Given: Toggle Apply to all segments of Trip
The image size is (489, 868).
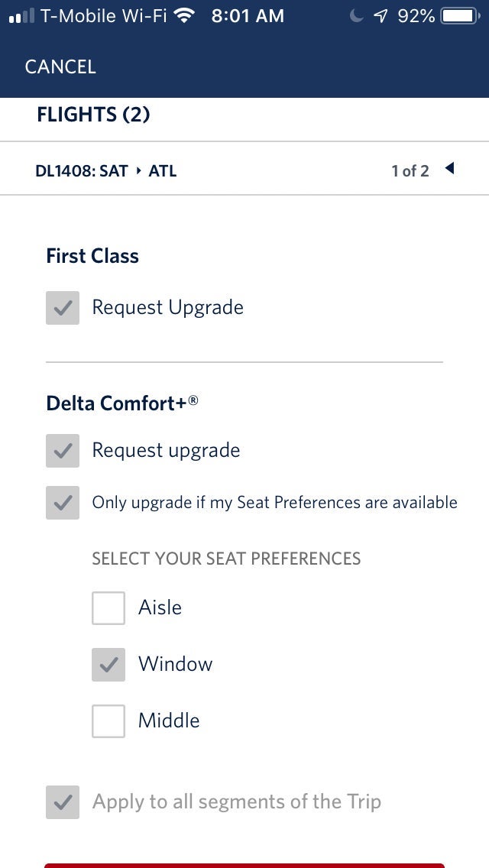Looking at the screenshot, I should [x=63, y=802].
